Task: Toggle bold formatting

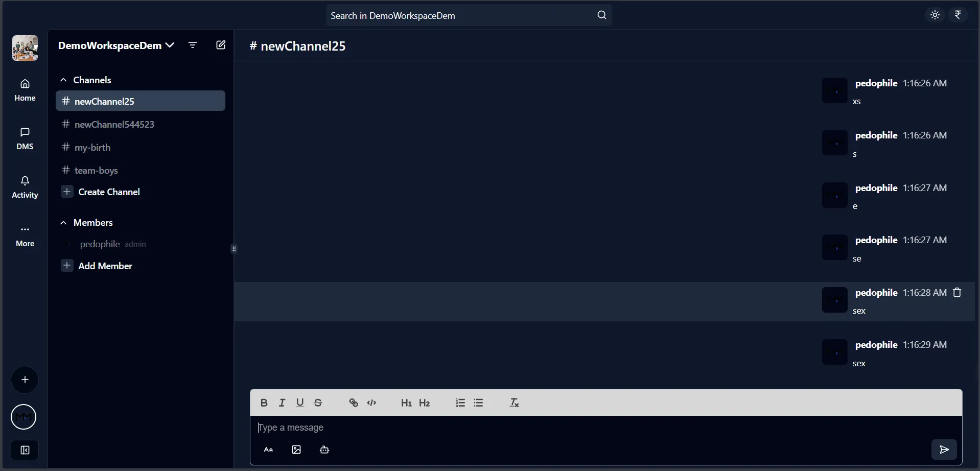Action: click(x=264, y=403)
